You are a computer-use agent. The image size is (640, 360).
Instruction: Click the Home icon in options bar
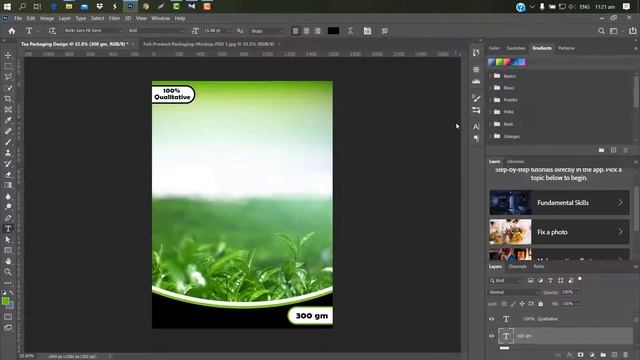(x=12, y=31)
